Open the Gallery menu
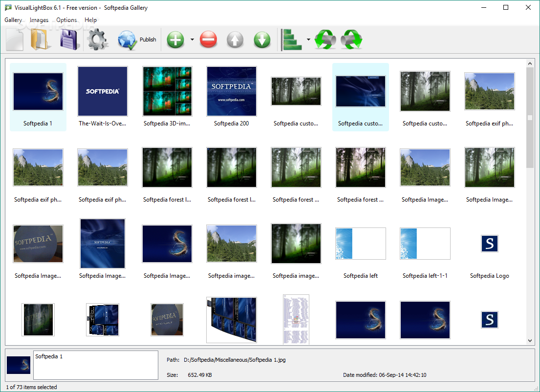This screenshot has height=392, width=540. [x=13, y=20]
